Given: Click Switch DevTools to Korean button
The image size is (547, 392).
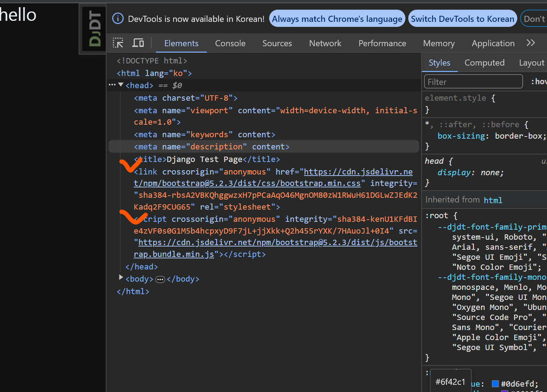Looking at the screenshot, I should [462, 19].
